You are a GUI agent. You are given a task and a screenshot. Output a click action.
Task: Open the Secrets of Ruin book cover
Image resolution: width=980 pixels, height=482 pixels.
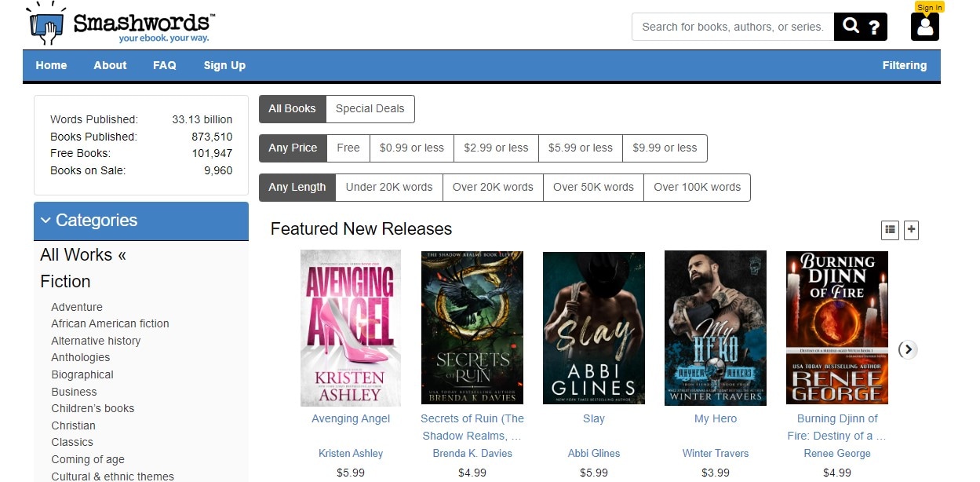472,327
